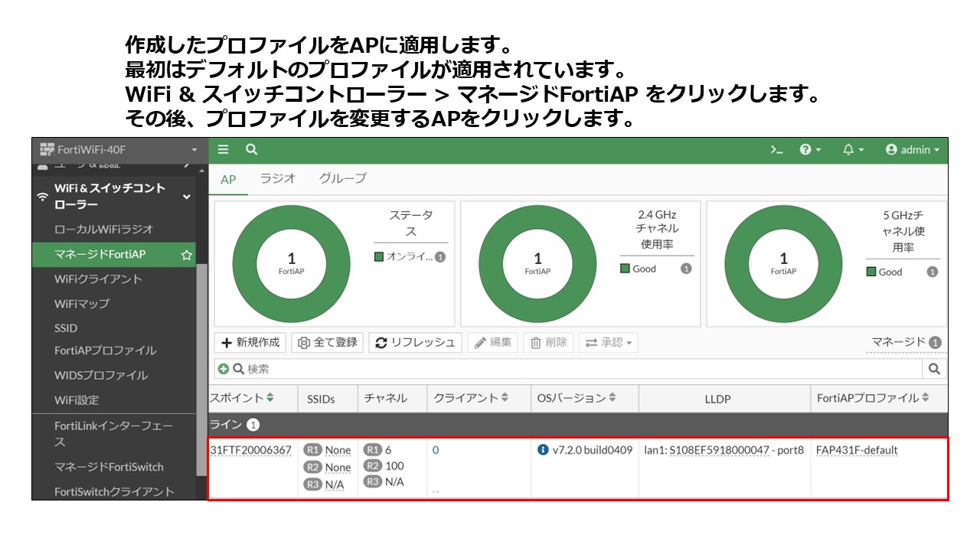Click v7.2.0 build0409 info icon
This screenshot has width=980, height=551.
543,450
